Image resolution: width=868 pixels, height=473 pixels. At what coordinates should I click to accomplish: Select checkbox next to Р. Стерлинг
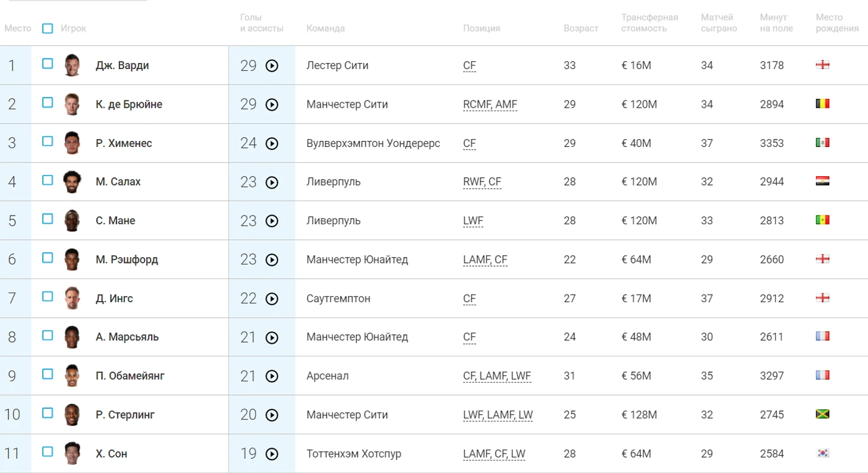48,413
